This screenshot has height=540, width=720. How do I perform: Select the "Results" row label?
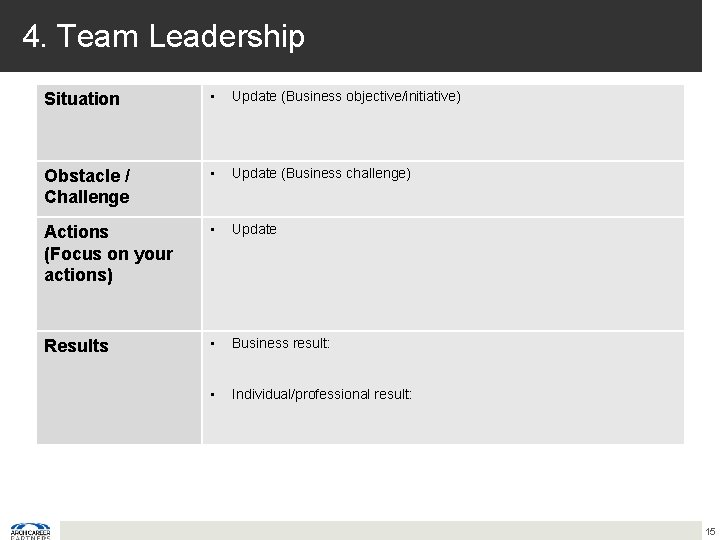coord(76,346)
